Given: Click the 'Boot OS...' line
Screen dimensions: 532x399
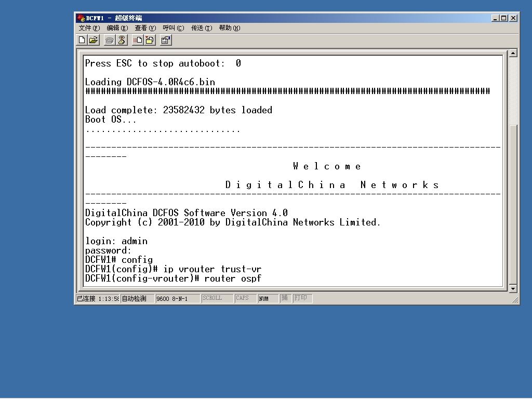Looking at the screenshot, I should click(110, 119).
